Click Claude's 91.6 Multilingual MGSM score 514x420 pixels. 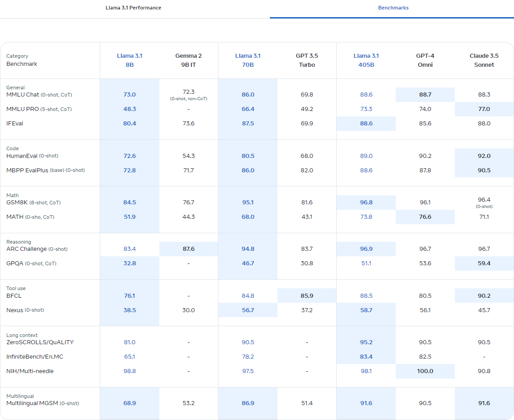pos(484,403)
